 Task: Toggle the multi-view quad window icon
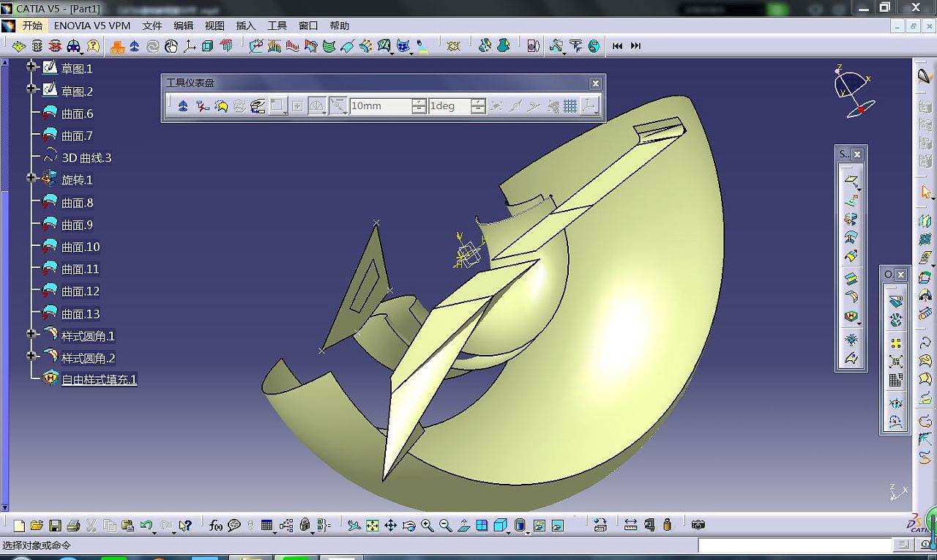482,526
